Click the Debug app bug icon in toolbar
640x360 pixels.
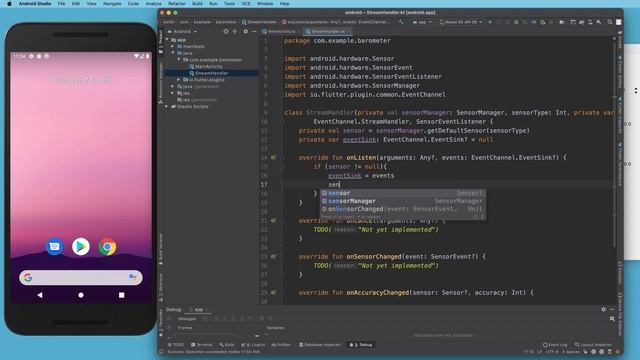516,22
